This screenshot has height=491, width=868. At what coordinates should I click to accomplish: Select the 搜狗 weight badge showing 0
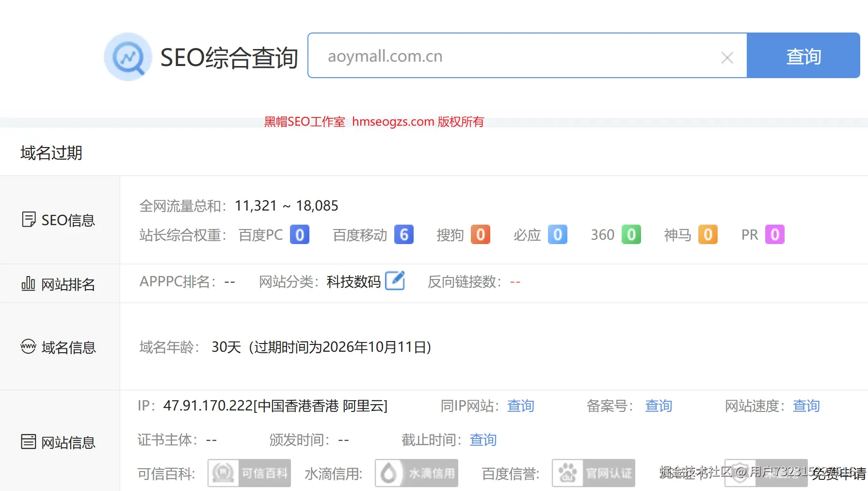481,234
